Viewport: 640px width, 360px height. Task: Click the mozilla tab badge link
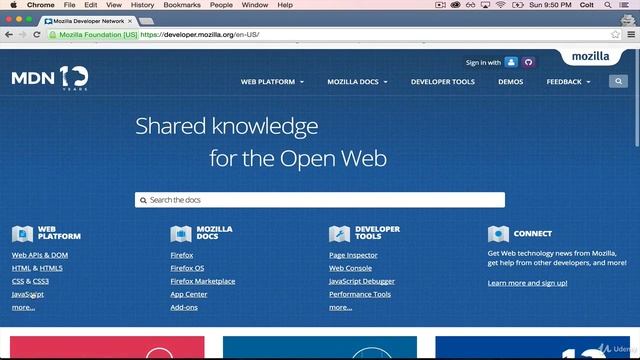pos(591,56)
